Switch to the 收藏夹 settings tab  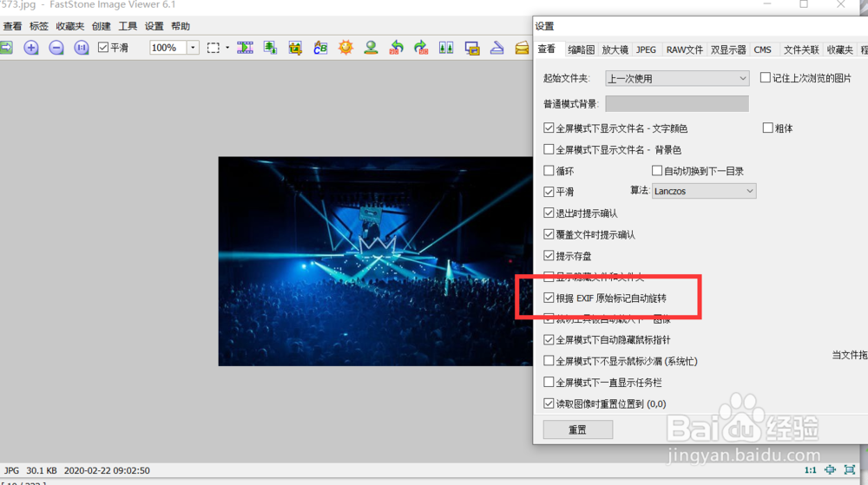(x=839, y=49)
